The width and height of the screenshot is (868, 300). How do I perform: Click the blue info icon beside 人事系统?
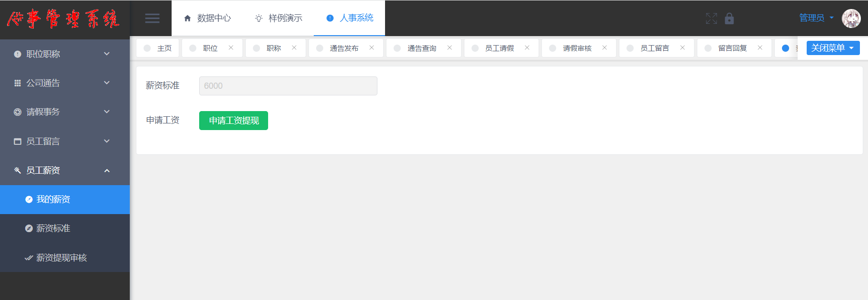(x=330, y=18)
